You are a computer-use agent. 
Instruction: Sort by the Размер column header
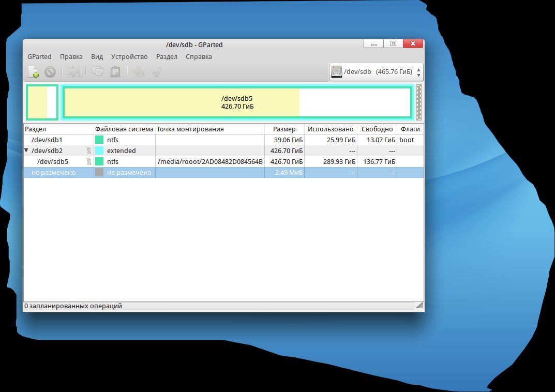click(284, 129)
